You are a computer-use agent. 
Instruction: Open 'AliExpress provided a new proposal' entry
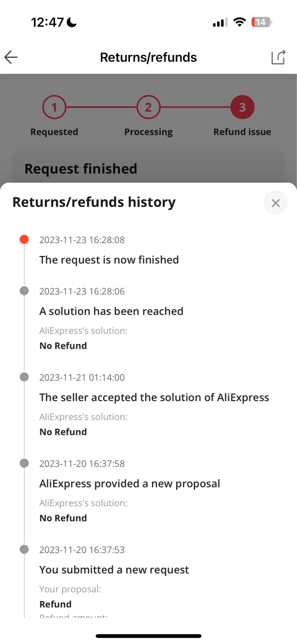click(x=130, y=484)
